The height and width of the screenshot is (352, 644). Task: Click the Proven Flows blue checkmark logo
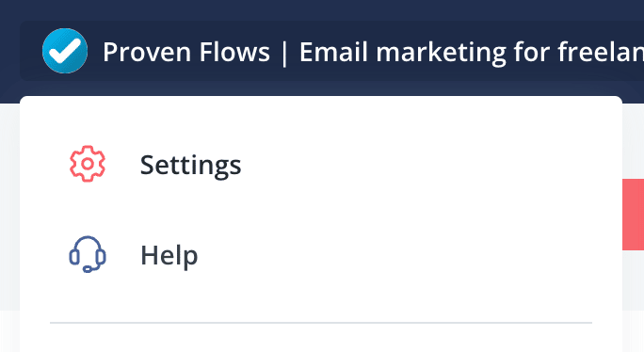click(x=65, y=51)
